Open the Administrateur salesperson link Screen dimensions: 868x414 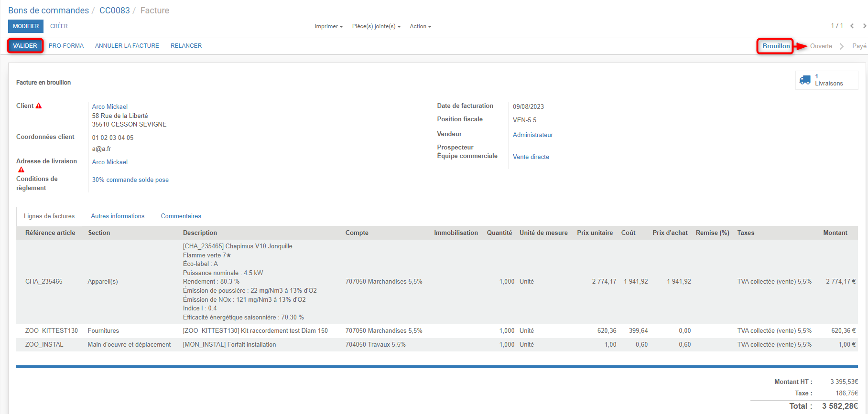pyautogui.click(x=533, y=135)
